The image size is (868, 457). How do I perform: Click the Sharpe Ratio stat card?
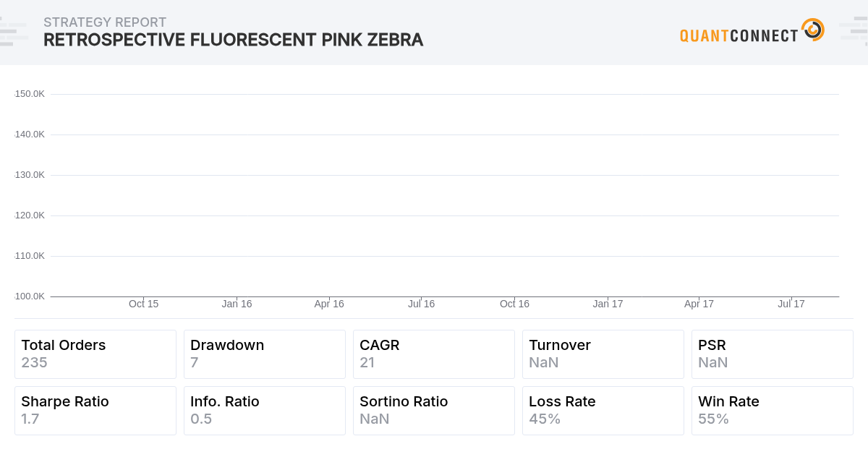pos(95,411)
